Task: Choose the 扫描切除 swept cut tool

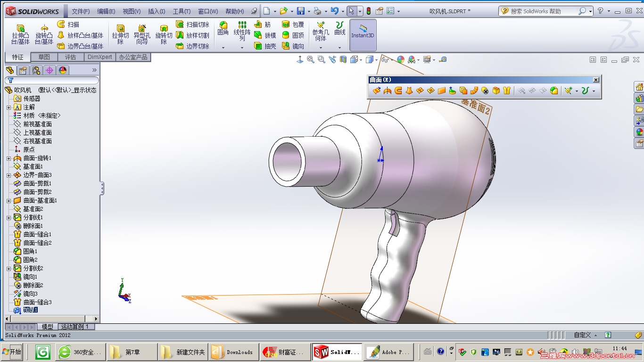Action: coord(192,25)
